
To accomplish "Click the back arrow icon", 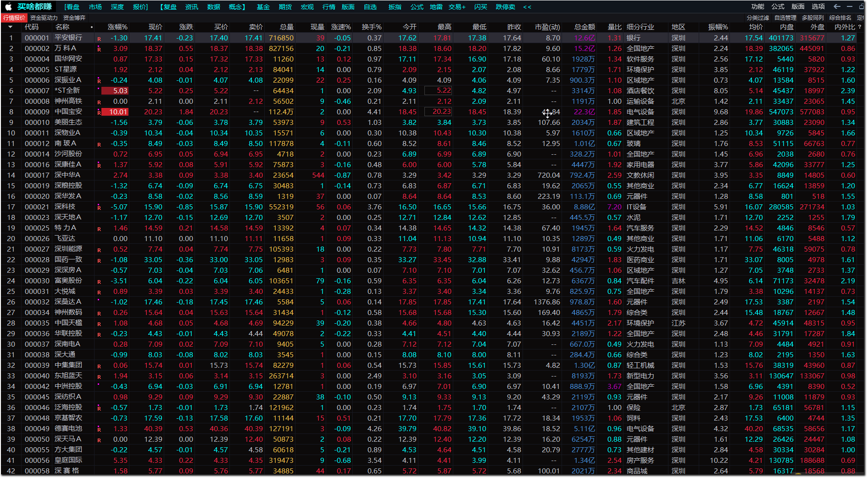I will [x=837, y=6].
